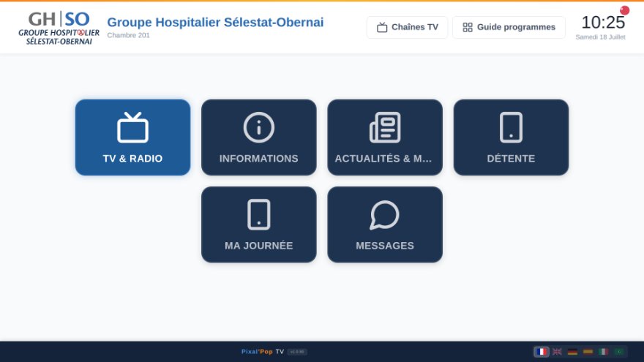
Task: Open the Détente tile
Action: [511, 137]
